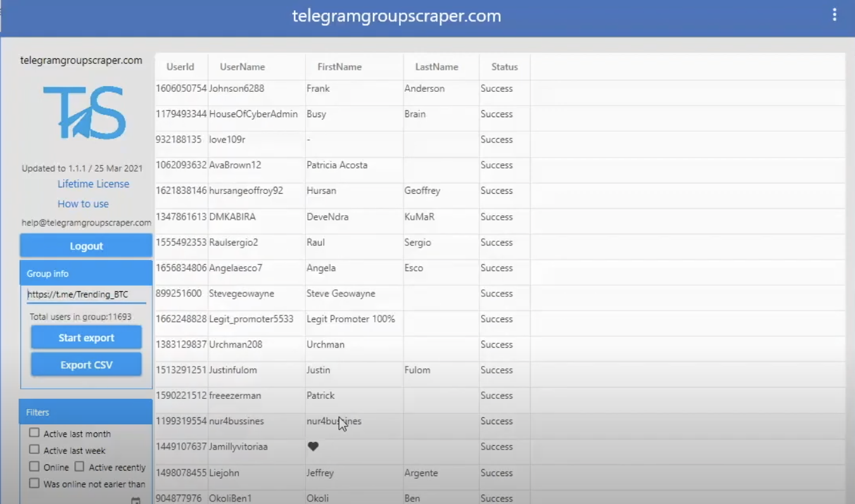Click Total users in group:11693 text
The width and height of the screenshot is (855, 504).
[80, 317]
